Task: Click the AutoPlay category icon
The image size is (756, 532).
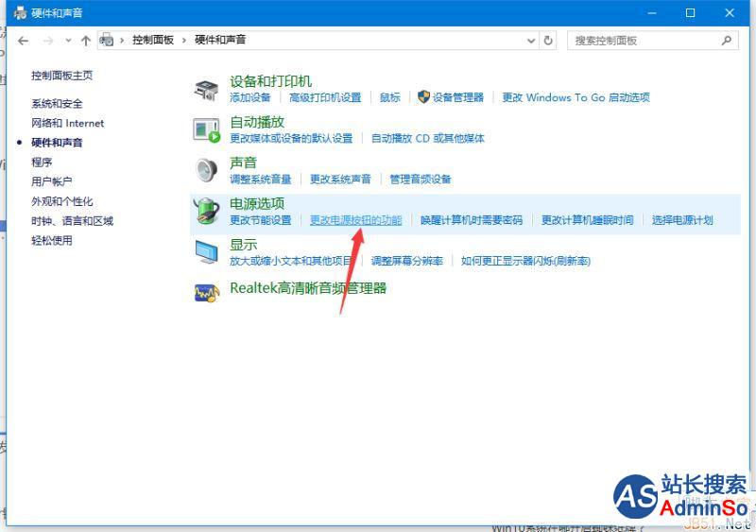Action: [206, 130]
